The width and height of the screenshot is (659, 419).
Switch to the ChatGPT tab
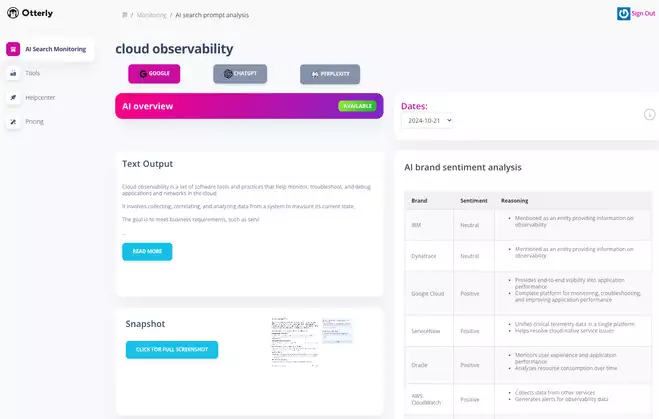[x=240, y=74]
